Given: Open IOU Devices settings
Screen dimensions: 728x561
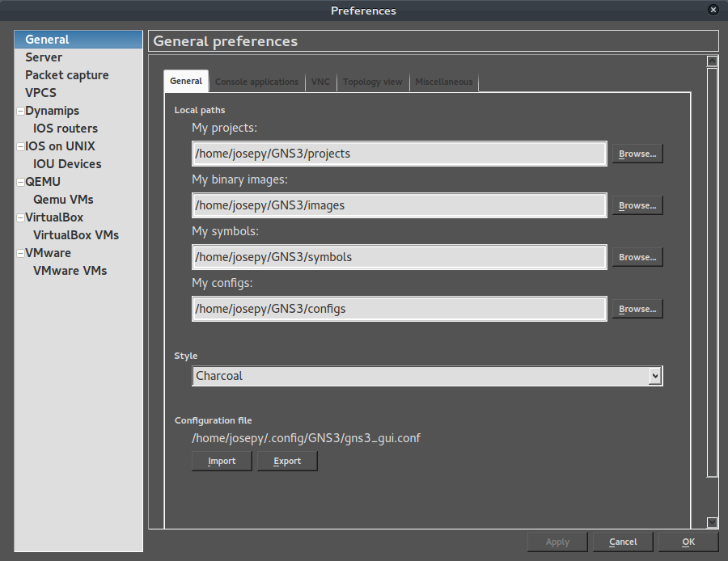Looking at the screenshot, I should [67, 164].
